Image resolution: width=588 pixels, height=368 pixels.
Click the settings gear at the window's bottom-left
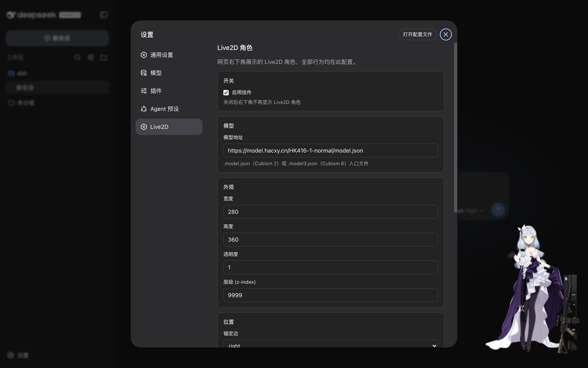(x=11, y=355)
